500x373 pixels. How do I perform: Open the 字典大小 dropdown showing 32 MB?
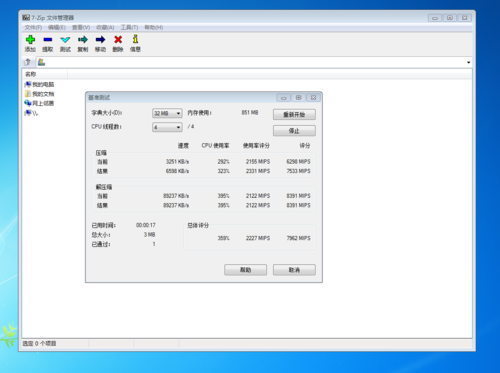(167, 113)
